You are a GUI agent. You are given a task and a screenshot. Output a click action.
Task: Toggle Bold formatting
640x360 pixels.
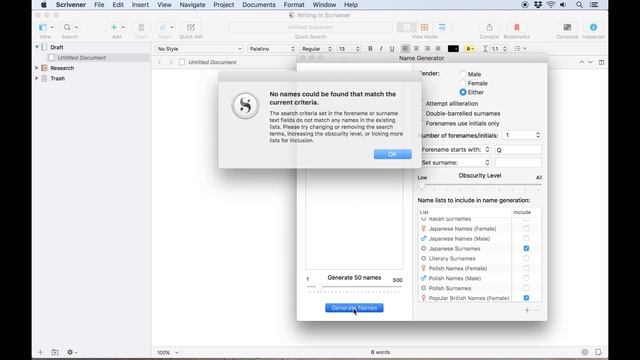(370, 49)
